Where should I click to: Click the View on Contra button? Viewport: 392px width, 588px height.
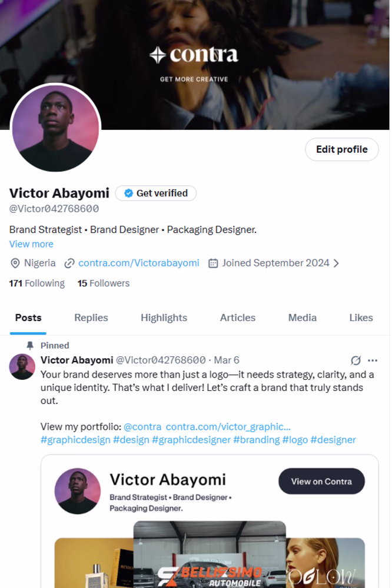pos(321,481)
